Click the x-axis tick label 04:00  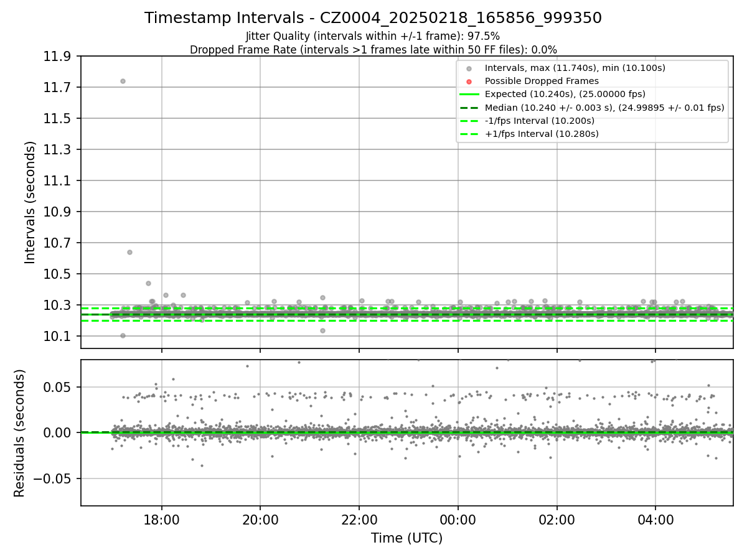pyautogui.click(x=655, y=520)
